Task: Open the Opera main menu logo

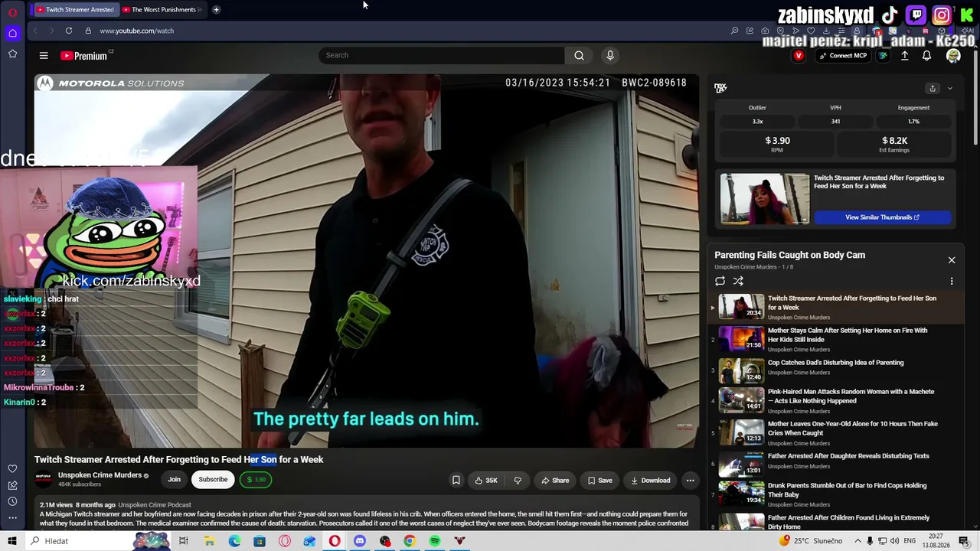Action: click(12, 12)
